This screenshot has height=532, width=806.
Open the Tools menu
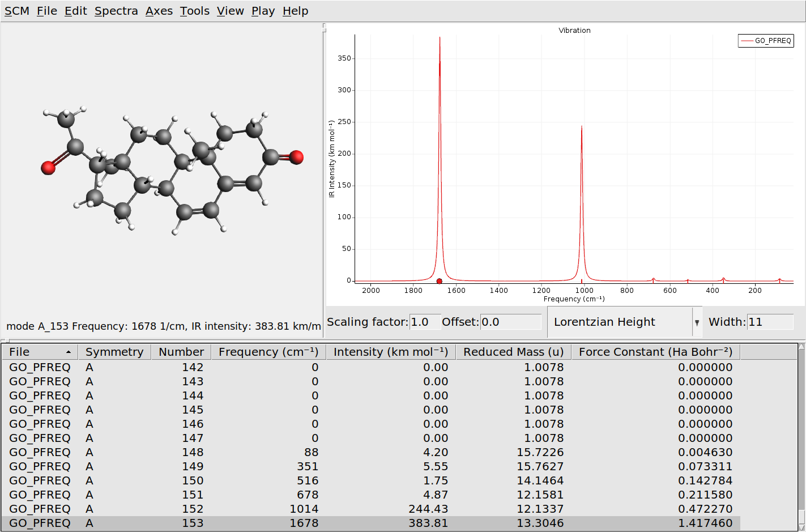pos(194,10)
